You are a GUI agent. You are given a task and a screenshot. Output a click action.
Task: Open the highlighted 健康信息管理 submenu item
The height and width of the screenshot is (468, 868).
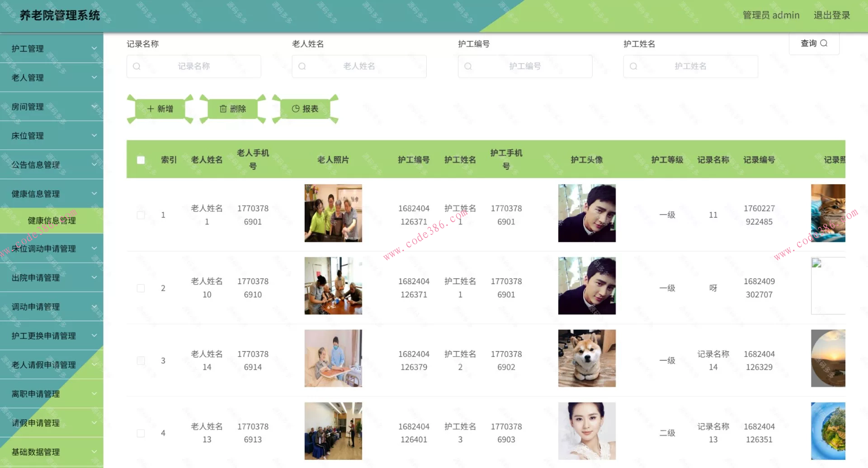click(x=52, y=220)
